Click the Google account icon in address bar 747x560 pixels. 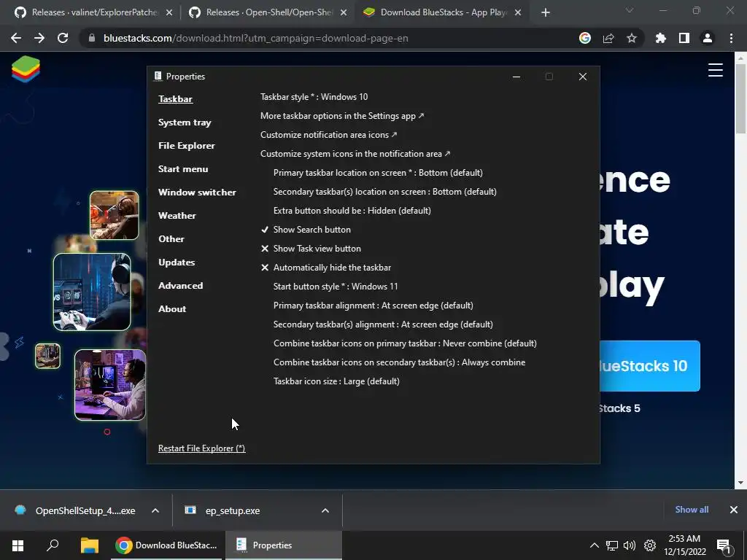[585, 38]
